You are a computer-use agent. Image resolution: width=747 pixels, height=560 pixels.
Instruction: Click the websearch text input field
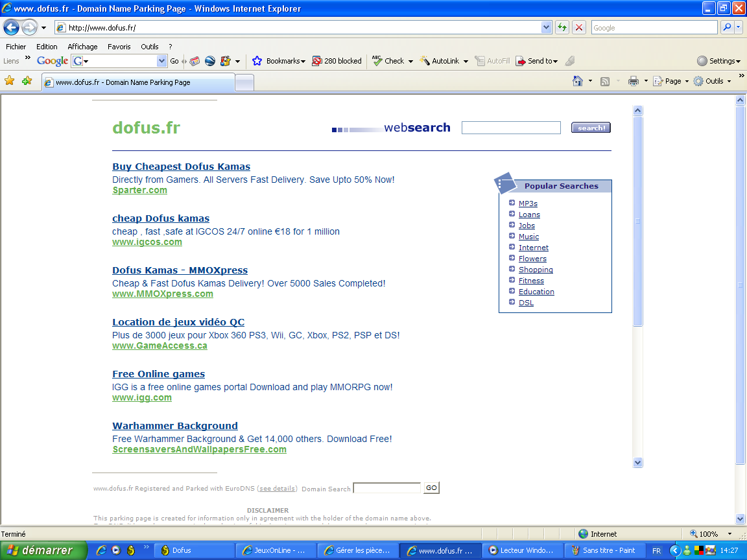click(511, 128)
